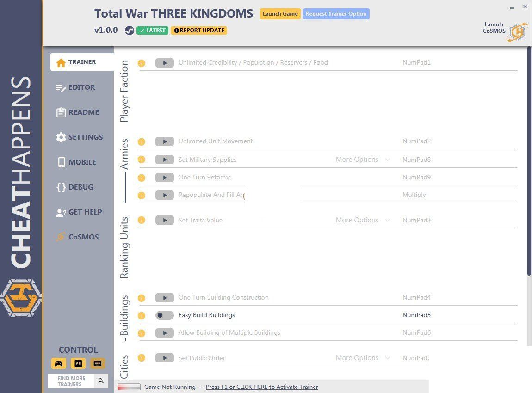Click the Multiply hotkey label

coord(414,195)
